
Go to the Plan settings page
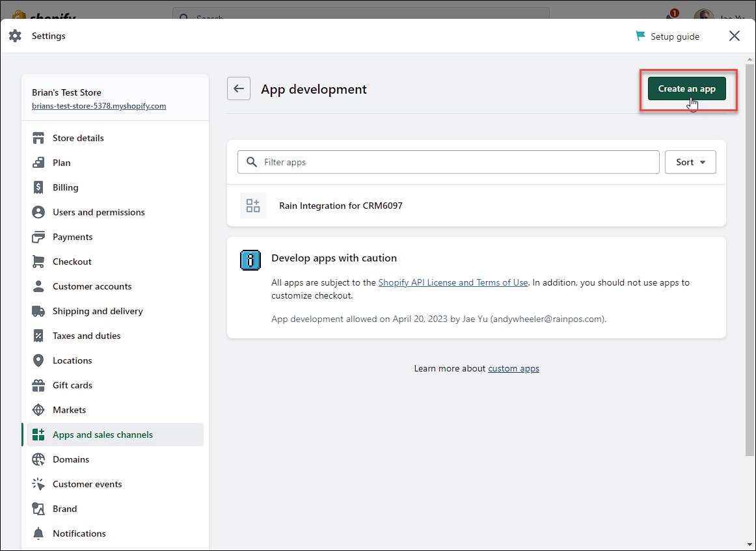[x=115, y=163]
